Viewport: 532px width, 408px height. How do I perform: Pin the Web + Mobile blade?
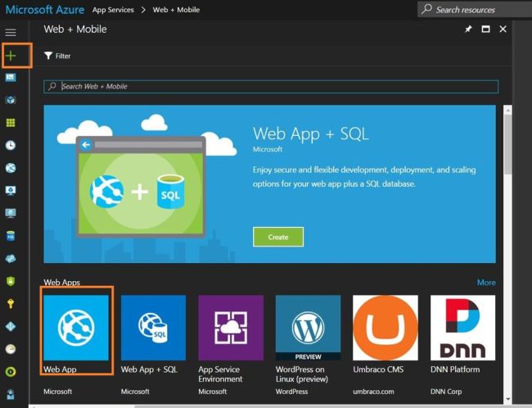(x=468, y=29)
